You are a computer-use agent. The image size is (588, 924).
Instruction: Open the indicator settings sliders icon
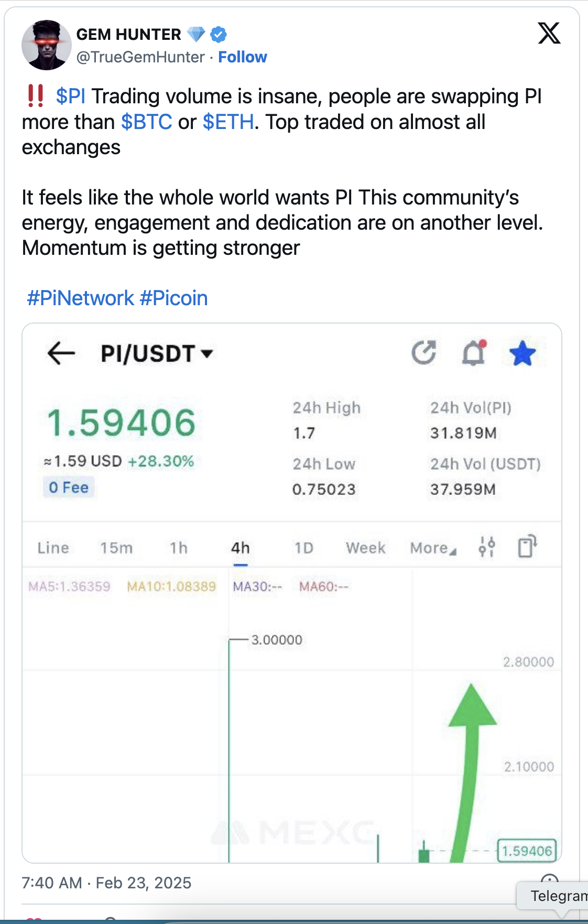[487, 547]
